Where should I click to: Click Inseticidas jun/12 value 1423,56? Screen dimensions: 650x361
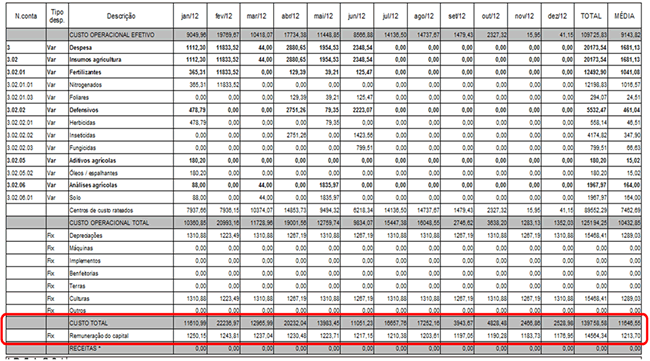(363, 135)
